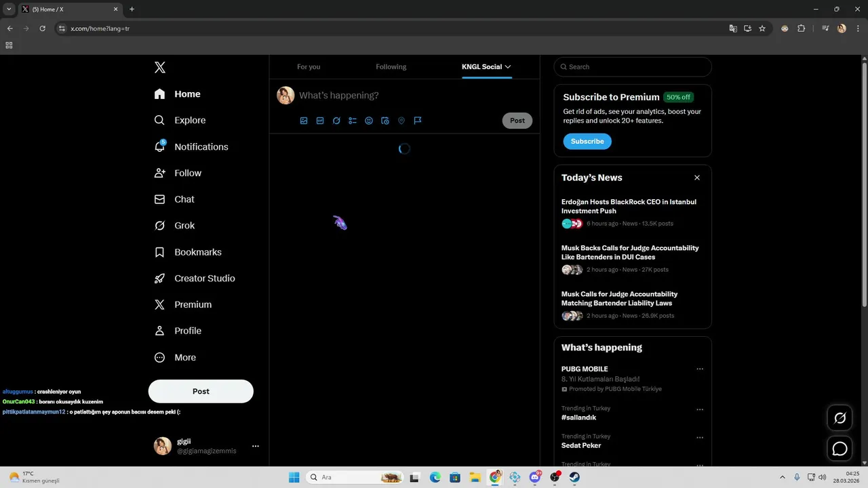Viewport: 868px width, 488px height.
Task: Open #sallandık trending topic
Action: click(x=578, y=418)
